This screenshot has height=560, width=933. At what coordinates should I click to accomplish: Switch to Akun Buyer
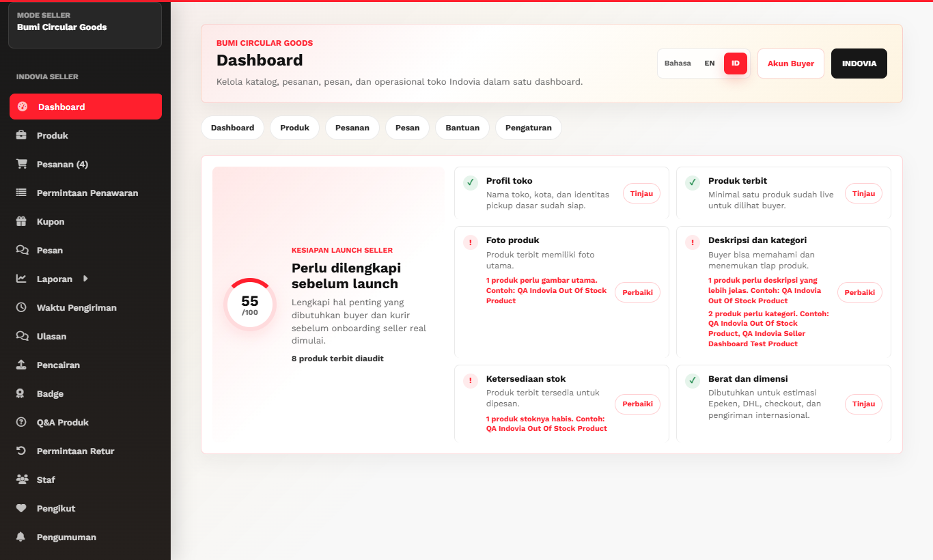[x=791, y=64]
